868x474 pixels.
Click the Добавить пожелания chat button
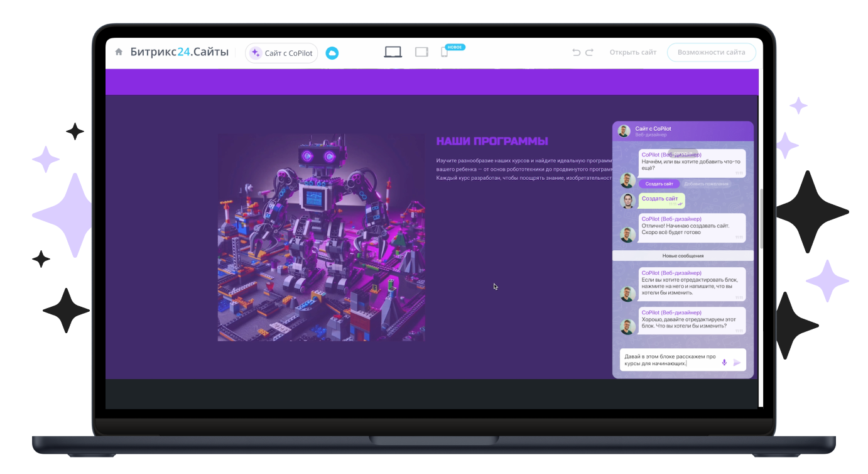(706, 184)
